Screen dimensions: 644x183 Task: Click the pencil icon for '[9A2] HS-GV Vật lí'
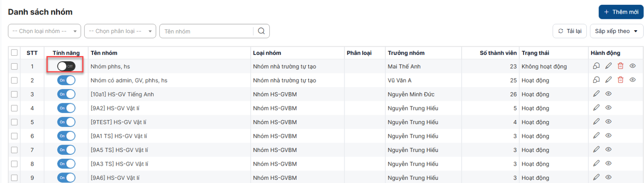[596, 108]
